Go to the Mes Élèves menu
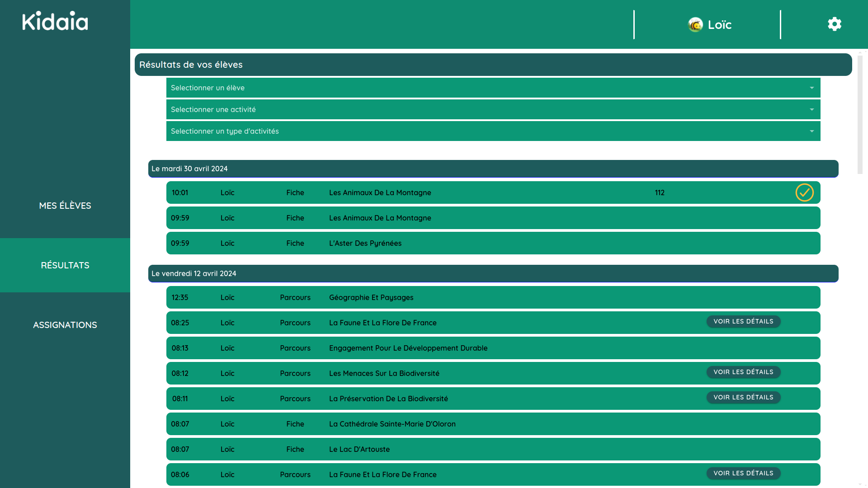 coord(65,206)
